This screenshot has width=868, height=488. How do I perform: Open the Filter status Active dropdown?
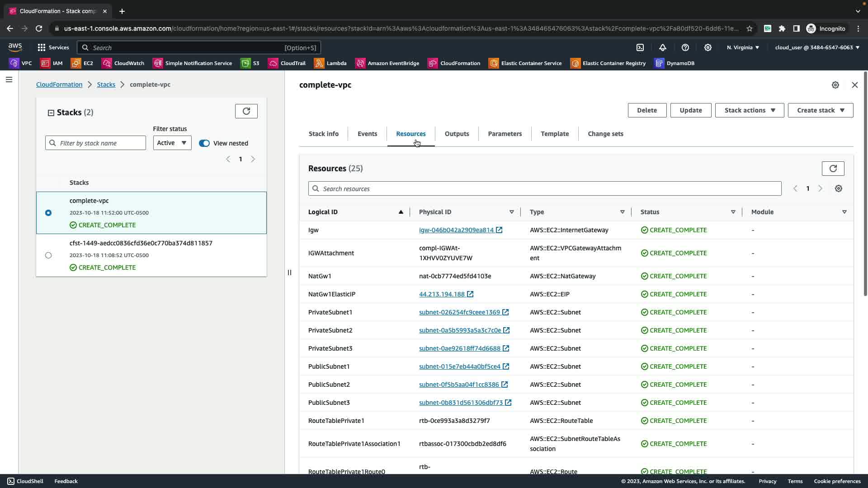tap(172, 143)
